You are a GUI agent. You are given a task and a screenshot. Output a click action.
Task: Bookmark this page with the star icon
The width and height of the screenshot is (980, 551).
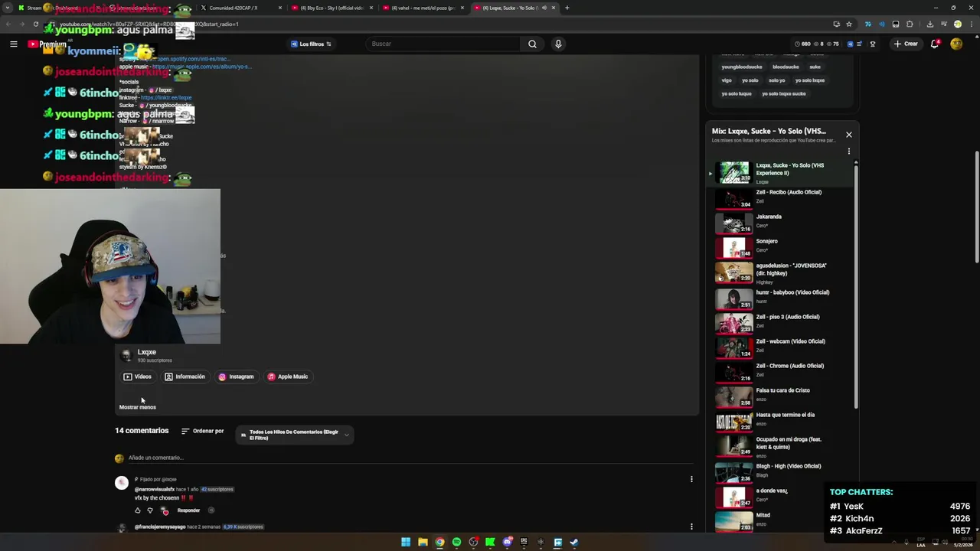coord(849,24)
